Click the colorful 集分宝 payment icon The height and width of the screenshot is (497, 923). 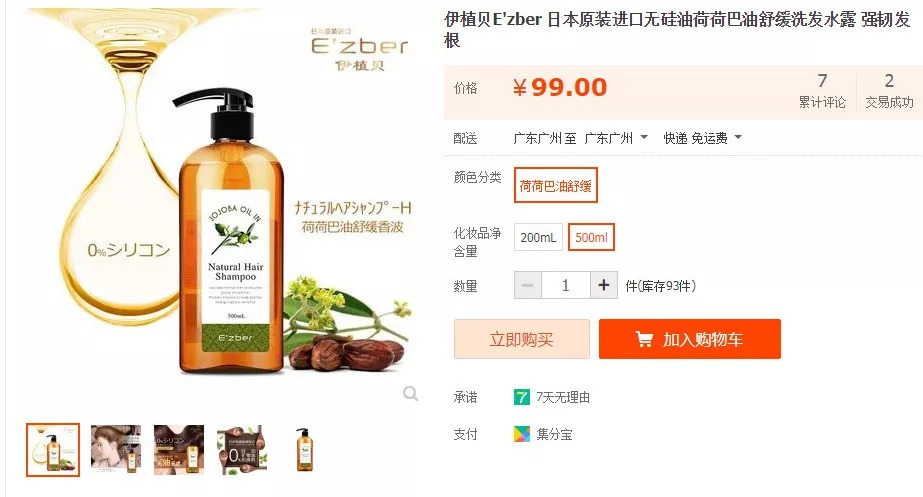[522, 434]
